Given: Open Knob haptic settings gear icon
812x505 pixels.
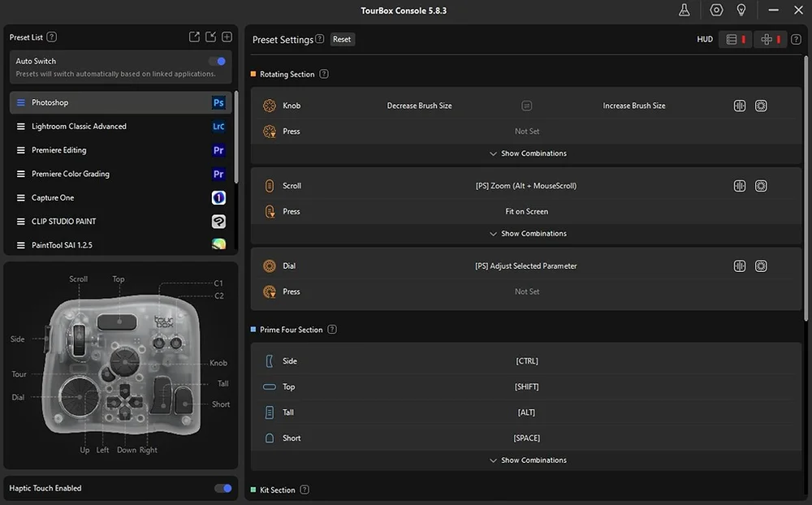Looking at the screenshot, I should (761, 106).
